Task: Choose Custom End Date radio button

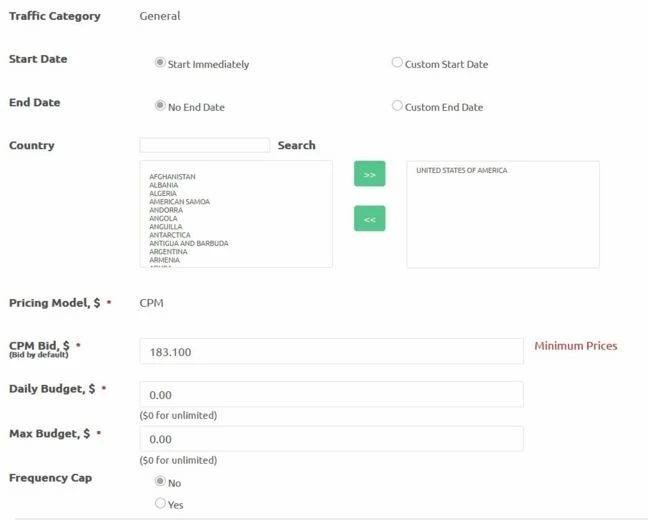Action: [397, 106]
